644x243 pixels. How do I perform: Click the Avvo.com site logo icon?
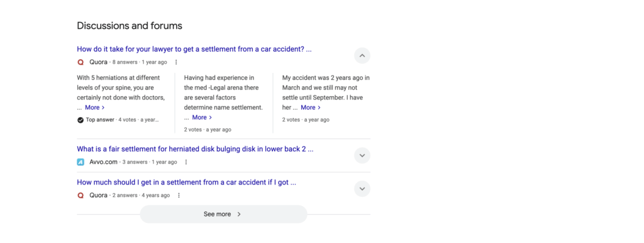pos(80,162)
